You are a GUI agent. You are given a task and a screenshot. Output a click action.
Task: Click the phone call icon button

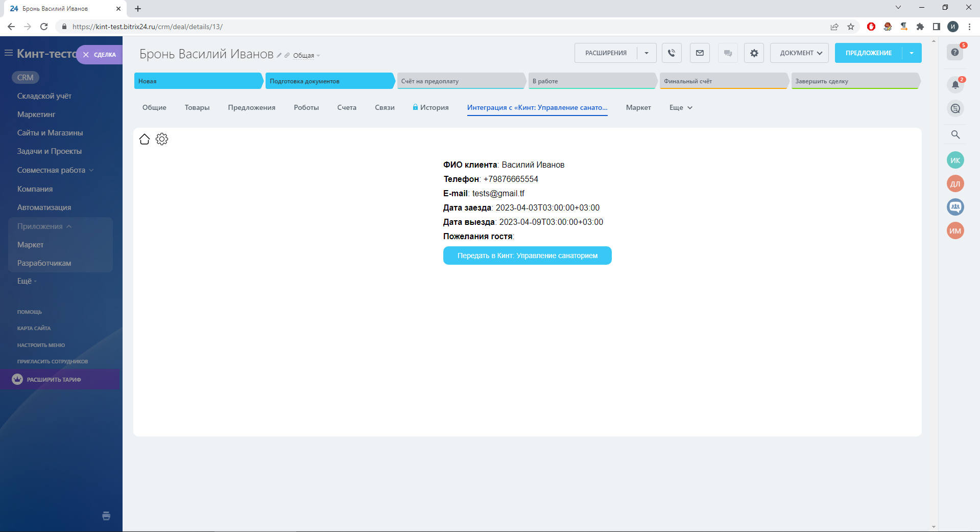pos(672,53)
